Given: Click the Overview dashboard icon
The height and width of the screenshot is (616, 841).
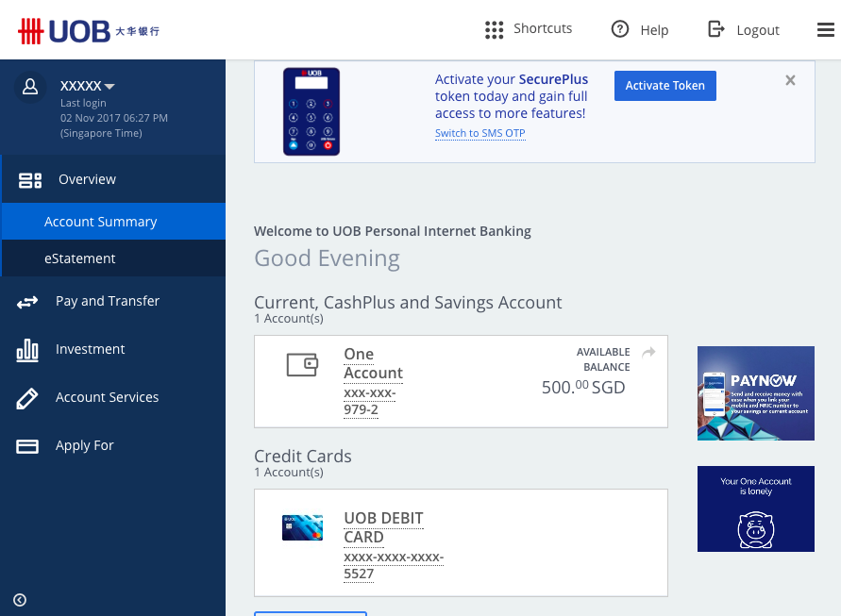Looking at the screenshot, I should click(30, 180).
